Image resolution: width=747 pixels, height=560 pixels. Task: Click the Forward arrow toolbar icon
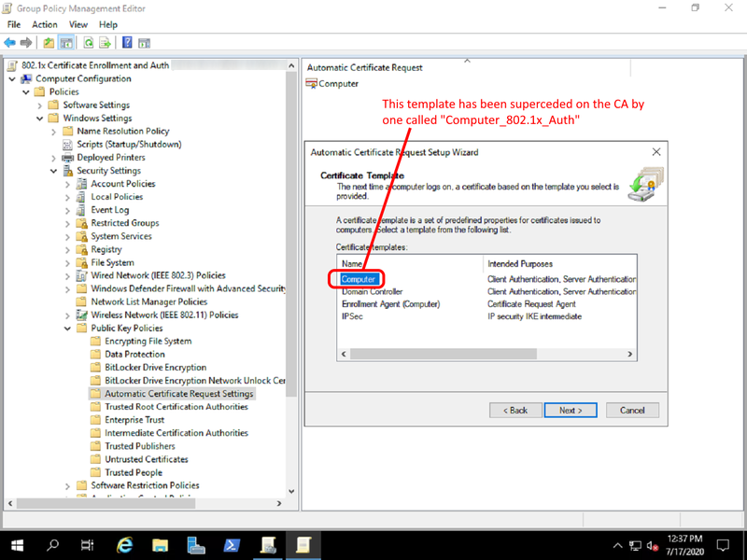pyautogui.click(x=26, y=43)
